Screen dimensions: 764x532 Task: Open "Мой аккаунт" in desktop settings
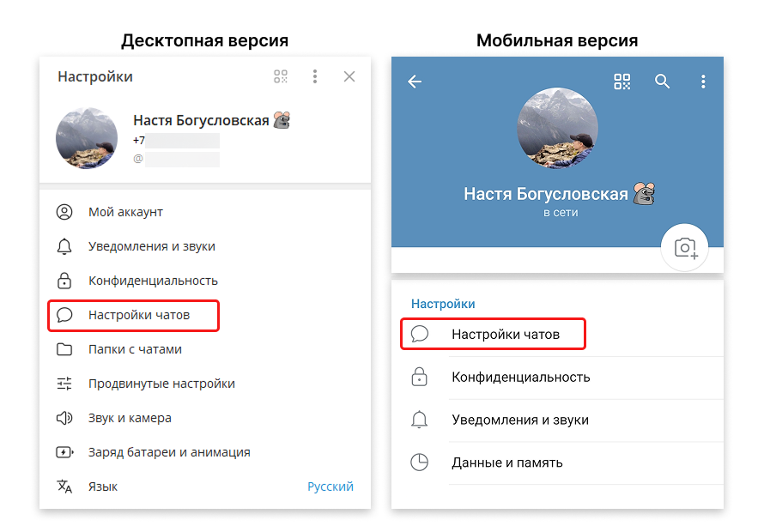[125, 212]
